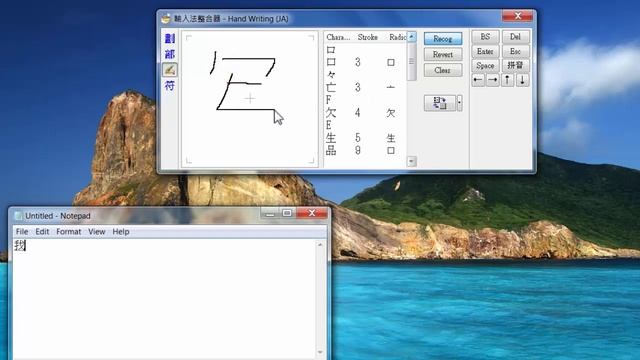Image resolution: width=640 pixels, height=360 pixels.
Task: Sort candidates by the Radical column header
Action: click(397, 37)
